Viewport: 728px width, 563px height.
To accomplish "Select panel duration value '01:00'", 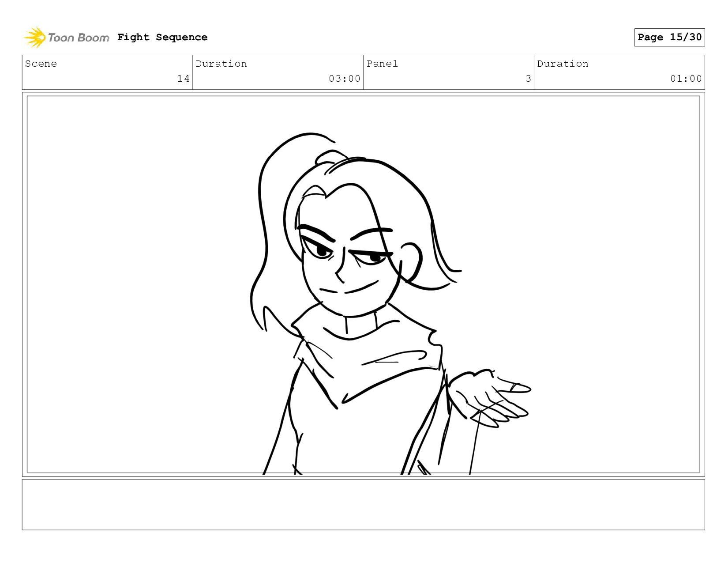I will coord(686,79).
